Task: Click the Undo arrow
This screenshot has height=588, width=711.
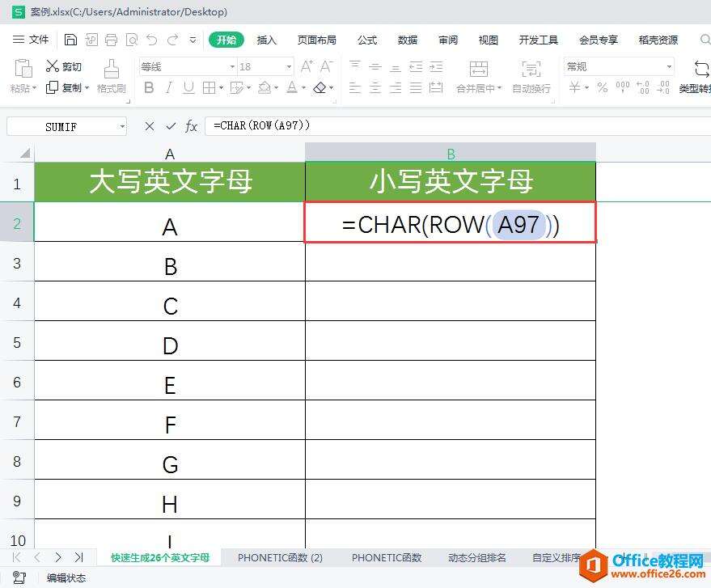Action: (x=152, y=40)
